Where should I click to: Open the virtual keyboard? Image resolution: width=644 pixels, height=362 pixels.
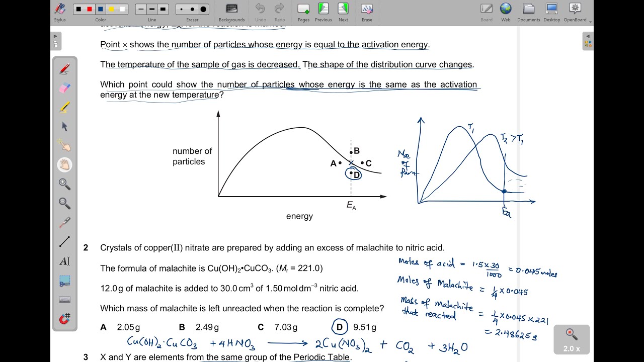(x=64, y=300)
